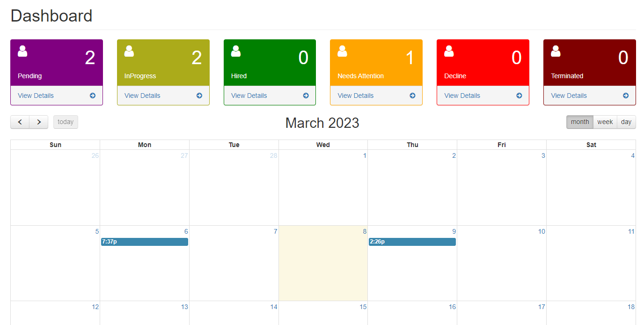
Task: Click the today button
Action: (x=66, y=122)
